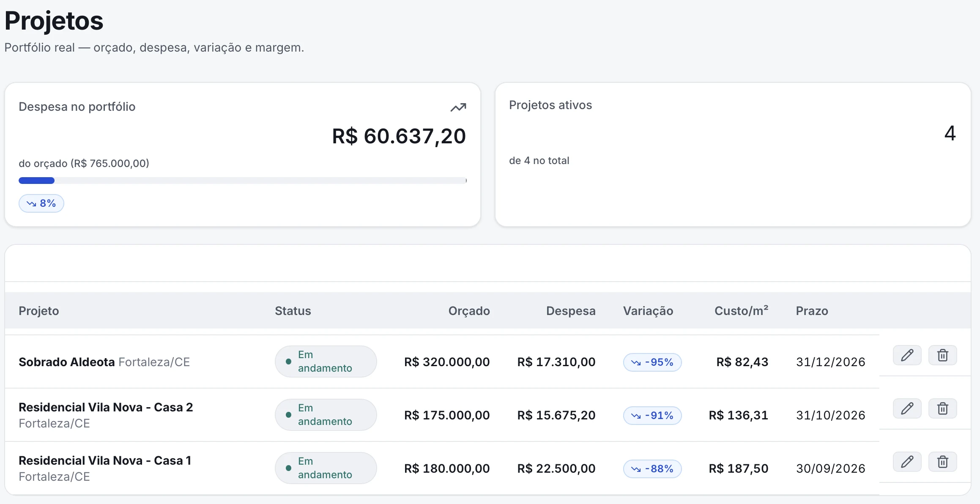Sort by Variação column header

coord(648,311)
